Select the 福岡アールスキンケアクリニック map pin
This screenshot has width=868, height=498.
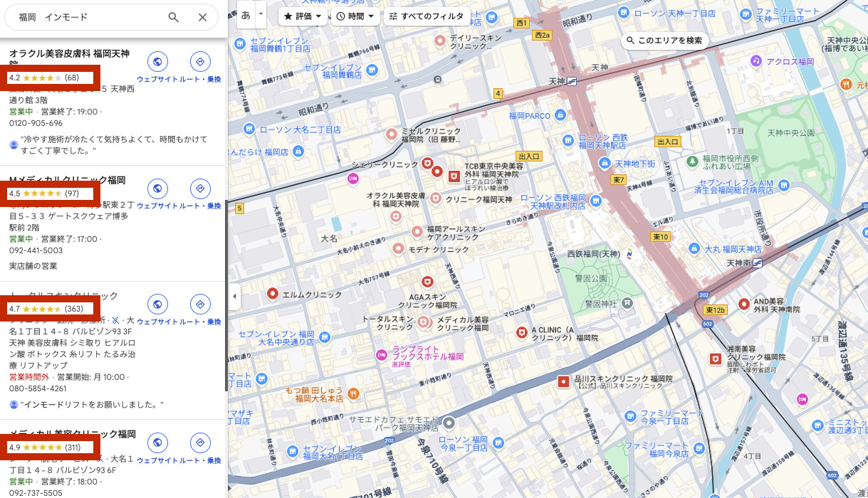point(417,231)
